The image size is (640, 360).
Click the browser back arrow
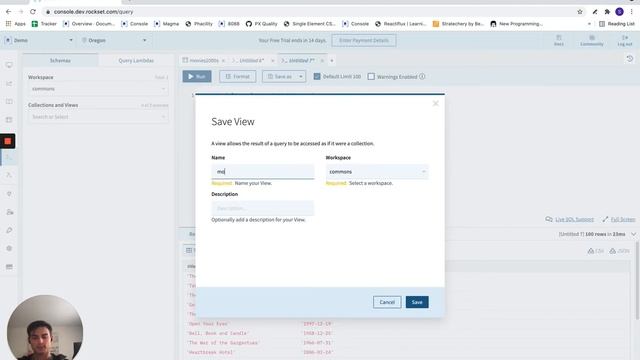coord(8,12)
